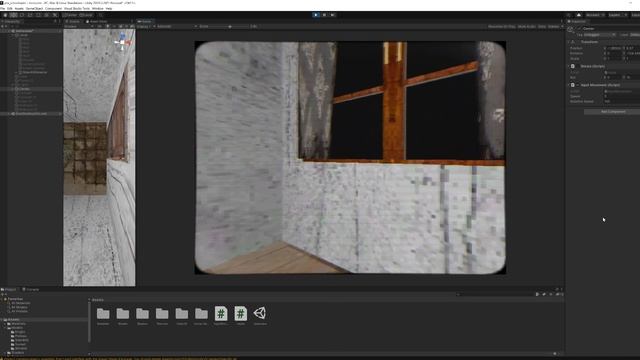Toggle the Input Movement script enabled checkbox
Screen dimensions: 640x360
[578, 85]
